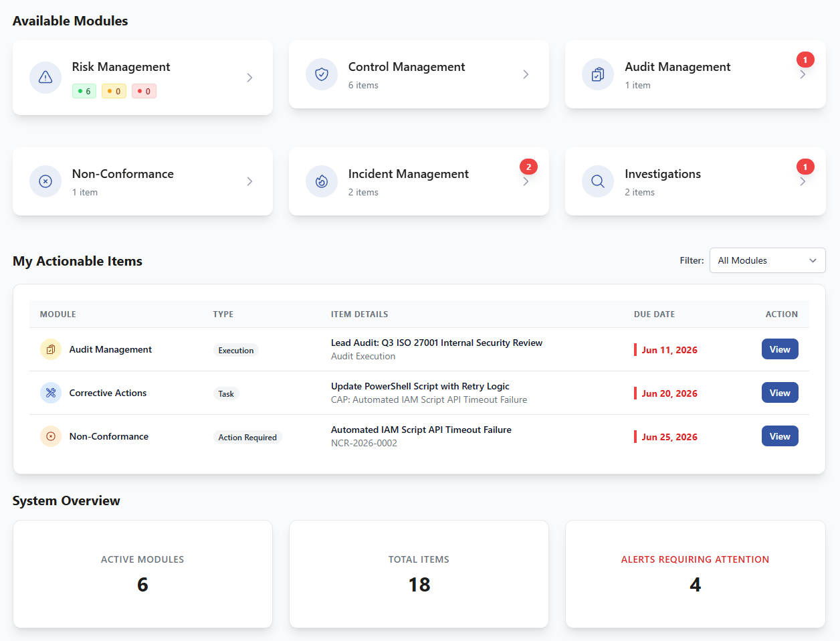
Task: Click the ITEM DETAILS column header
Action: [x=359, y=314]
